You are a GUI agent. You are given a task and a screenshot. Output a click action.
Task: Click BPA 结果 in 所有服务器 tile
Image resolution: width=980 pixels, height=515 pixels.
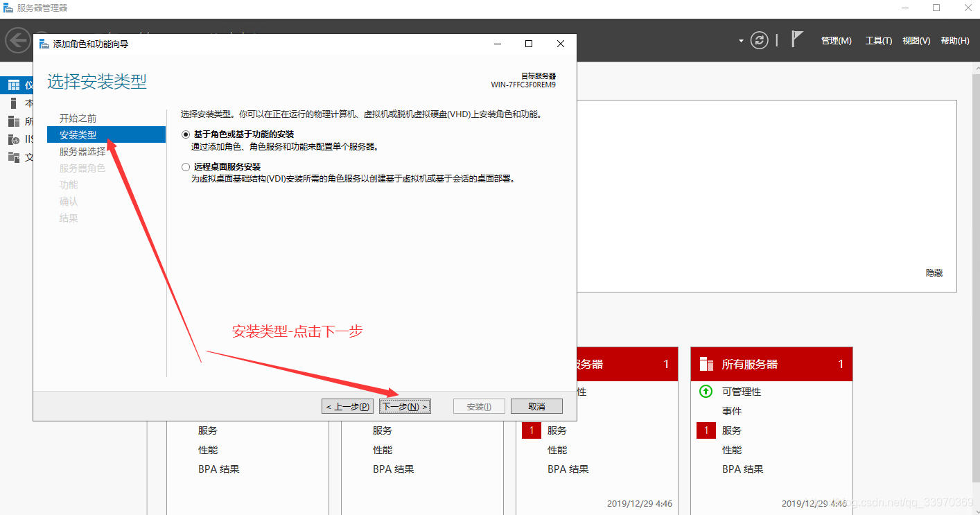743,469
